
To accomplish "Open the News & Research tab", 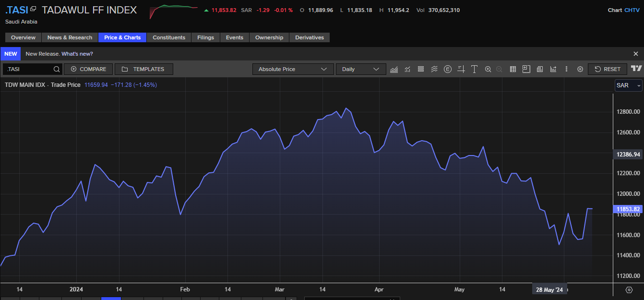I will tap(70, 37).
